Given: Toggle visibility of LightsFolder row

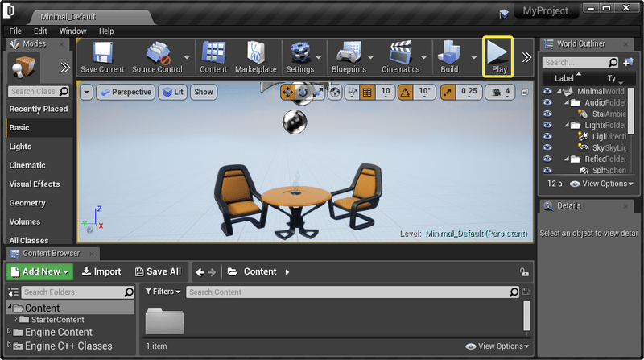Looking at the screenshot, I should (x=547, y=125).
